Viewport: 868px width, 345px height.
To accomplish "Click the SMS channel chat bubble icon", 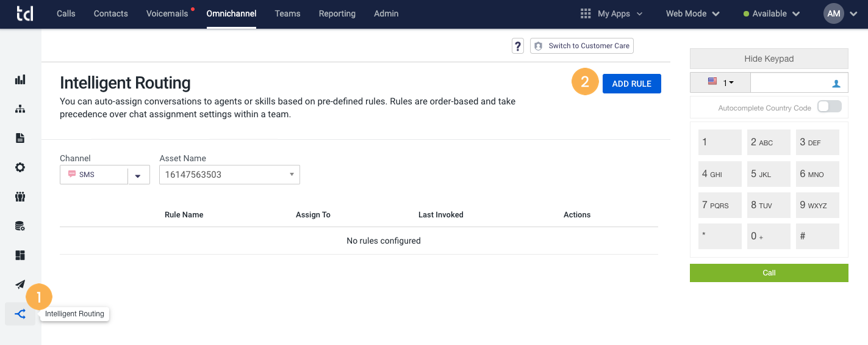I will click(x=72, y=174).
